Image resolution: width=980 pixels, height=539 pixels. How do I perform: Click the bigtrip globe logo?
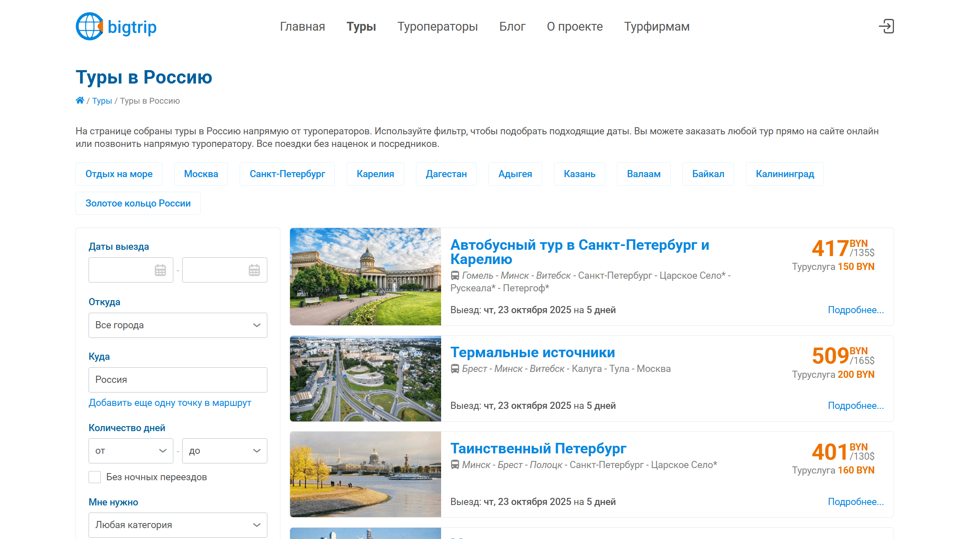(x=89, y=26)
